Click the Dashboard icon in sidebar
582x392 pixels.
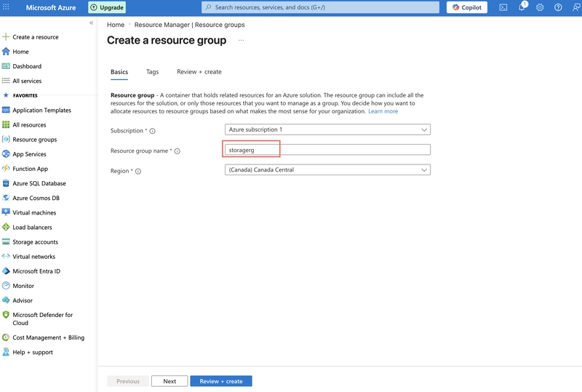[6, 66]
